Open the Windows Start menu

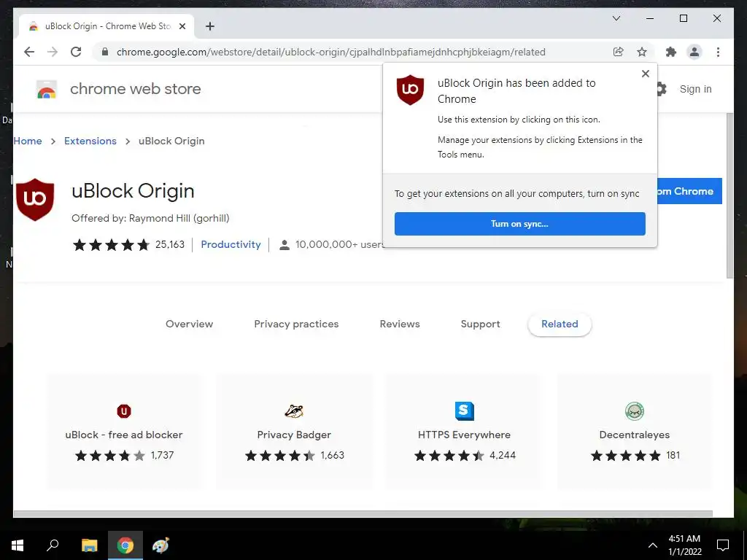point(18,545)
